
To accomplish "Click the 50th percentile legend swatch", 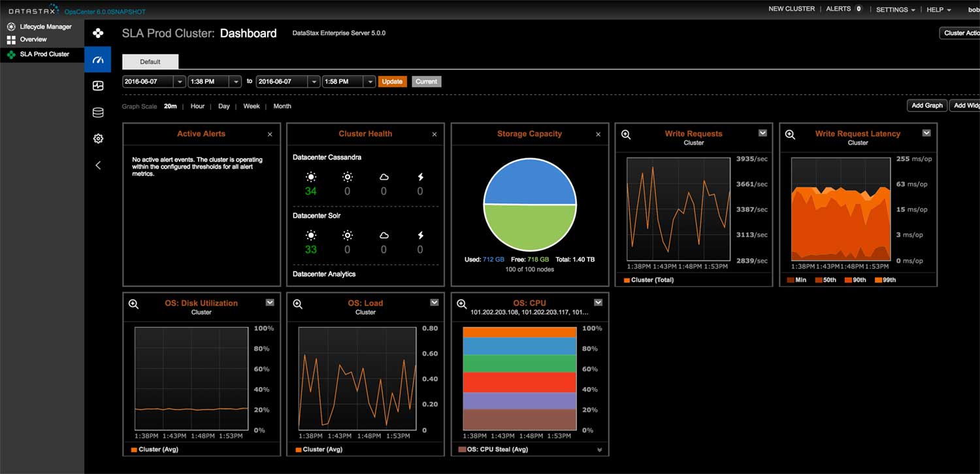I will (818, 280).
